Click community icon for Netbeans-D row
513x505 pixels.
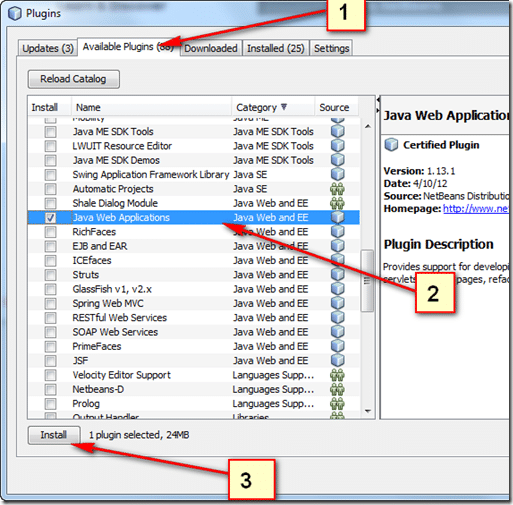(x=337, y=389)
